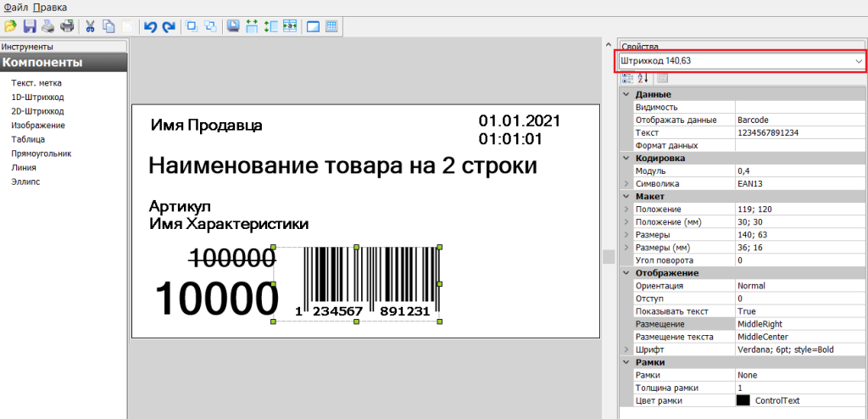Image resolution: width=868 pixels, height=419 pixels.
Task: Print the label with green-topped printer icon
Action: pos(67,26)
